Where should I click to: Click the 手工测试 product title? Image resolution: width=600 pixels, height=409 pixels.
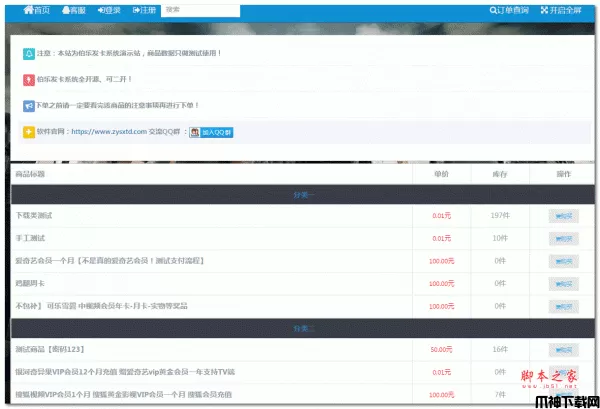point(30,238)
